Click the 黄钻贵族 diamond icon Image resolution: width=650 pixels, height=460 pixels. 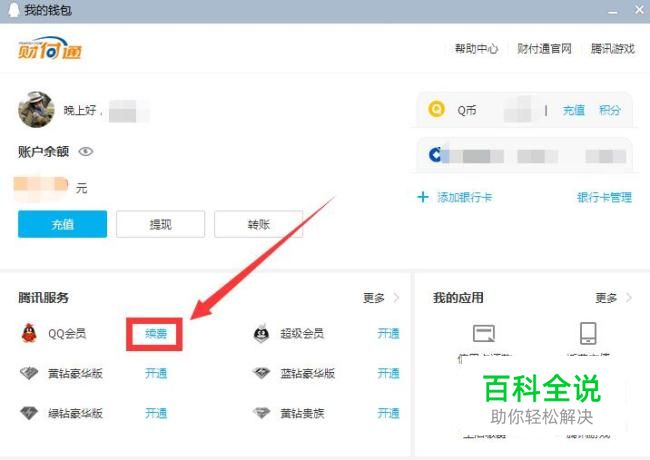point(262,413)
